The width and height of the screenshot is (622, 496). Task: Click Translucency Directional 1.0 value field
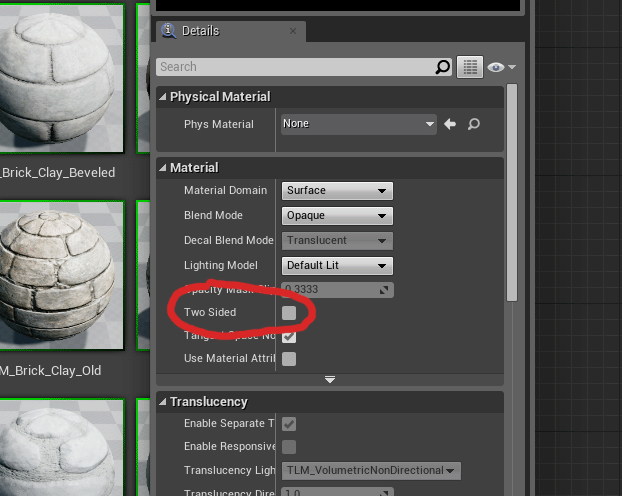pos(337,492)
